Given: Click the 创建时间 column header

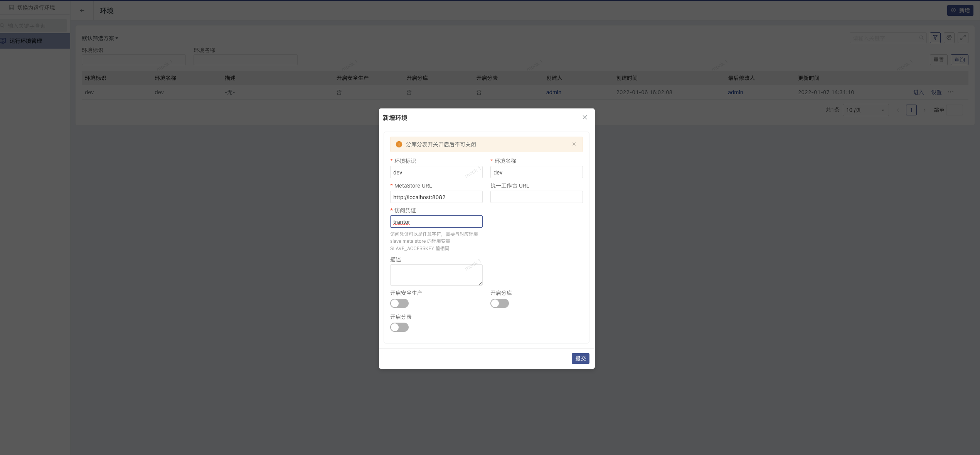Looking at the screenshot, I should point(627,78).
